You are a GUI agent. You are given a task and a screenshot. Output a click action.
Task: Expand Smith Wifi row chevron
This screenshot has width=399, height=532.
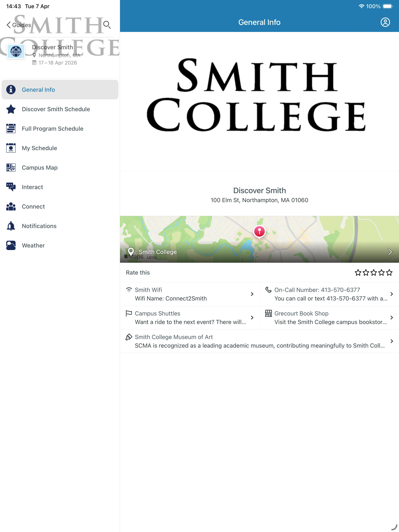[252, 294]
